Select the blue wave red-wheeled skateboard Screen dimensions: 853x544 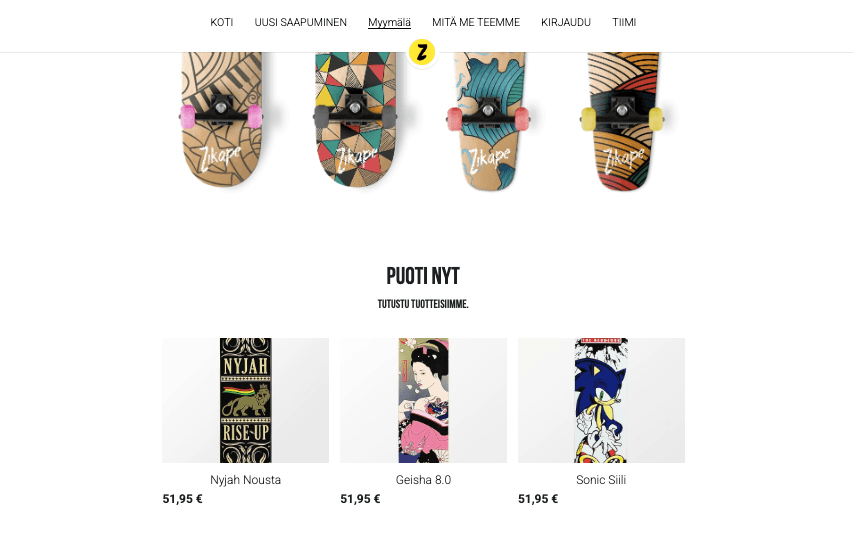click(489, 121)
